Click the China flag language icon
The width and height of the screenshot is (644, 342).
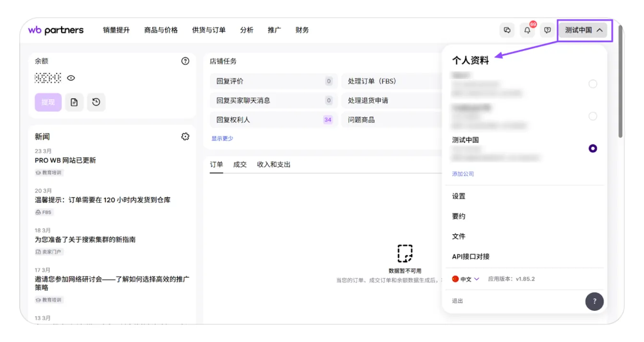pos(455,279)
